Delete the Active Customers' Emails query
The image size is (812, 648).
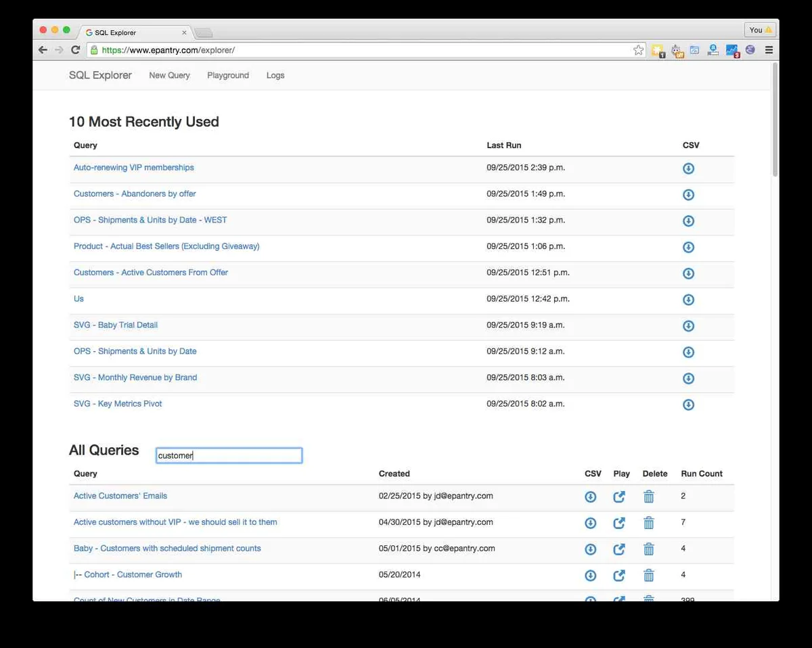[x=648, y=496]
